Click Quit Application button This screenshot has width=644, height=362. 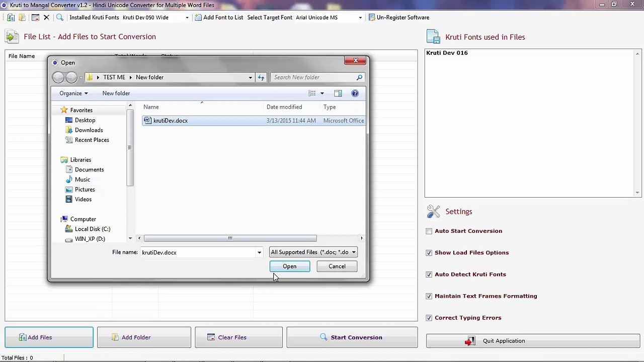[x=533, y=341]
